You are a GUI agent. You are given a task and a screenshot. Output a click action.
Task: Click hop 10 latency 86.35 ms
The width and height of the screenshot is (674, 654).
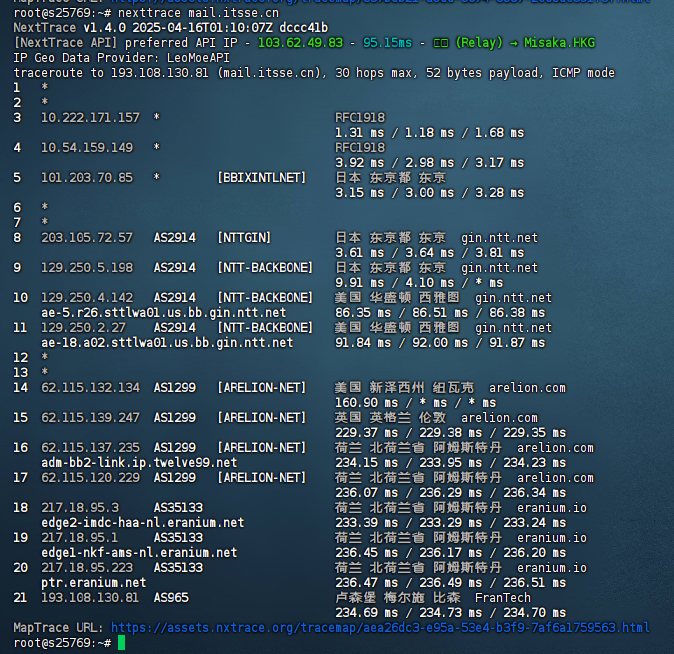tap(363, 313)
